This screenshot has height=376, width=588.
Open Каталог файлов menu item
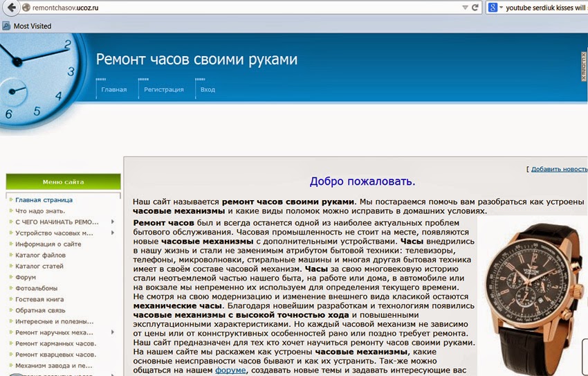[x=41, y=256]
